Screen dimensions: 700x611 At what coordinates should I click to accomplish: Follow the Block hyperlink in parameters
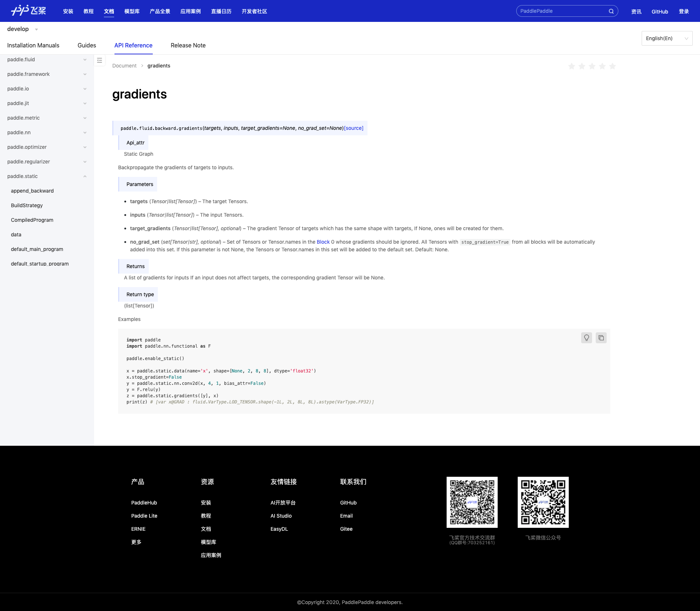click(323, 242)
